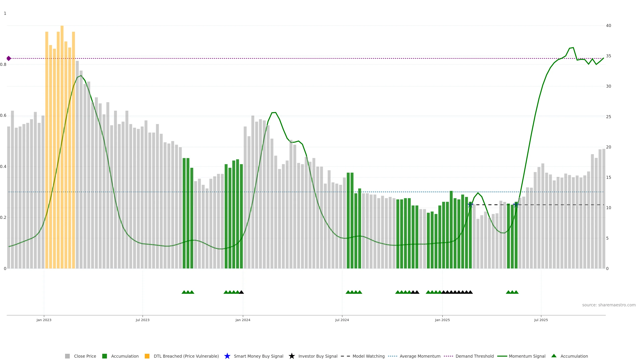Click the Model Watching dashed line legend
The height and width of the screenshot is (362, 644).
tap(346, 356)
